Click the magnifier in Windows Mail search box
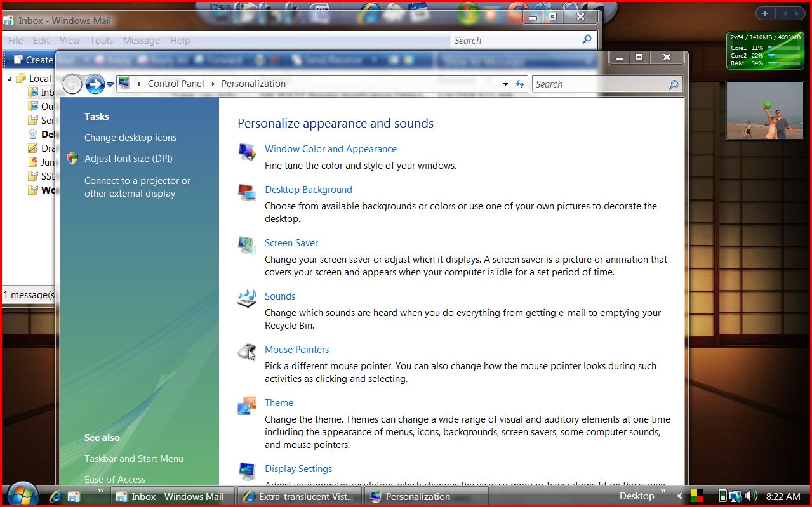Screen dimensions: 812x507 (x=587, y=40)
